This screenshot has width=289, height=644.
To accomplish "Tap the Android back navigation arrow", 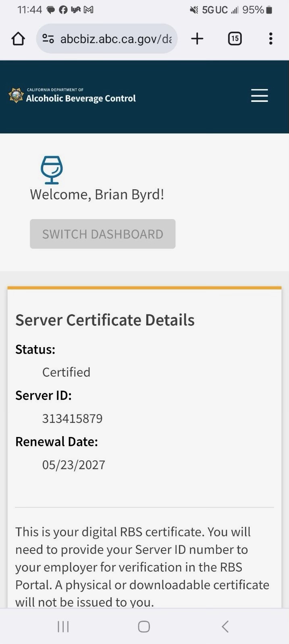I will (x=225, y=626).
